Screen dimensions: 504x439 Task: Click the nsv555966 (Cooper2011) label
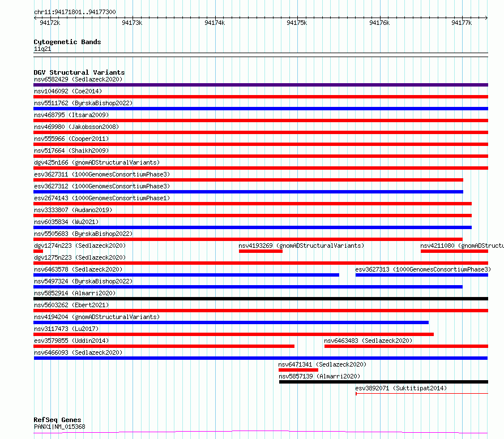point(71,139)
